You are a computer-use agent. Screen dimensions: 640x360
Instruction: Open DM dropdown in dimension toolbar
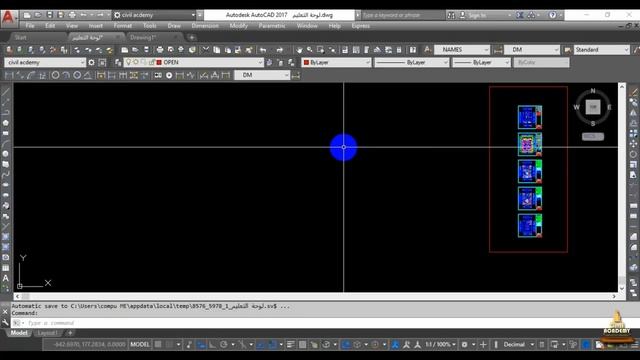(287, 75)
